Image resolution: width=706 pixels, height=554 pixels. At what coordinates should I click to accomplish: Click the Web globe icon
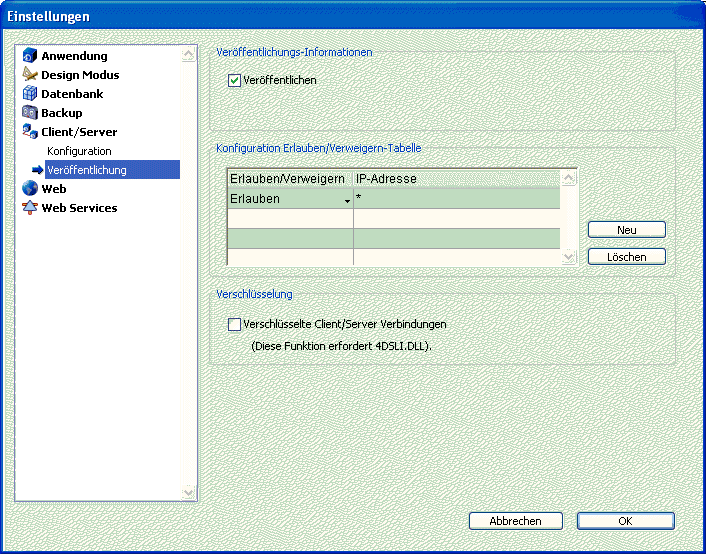pos(30,188)
